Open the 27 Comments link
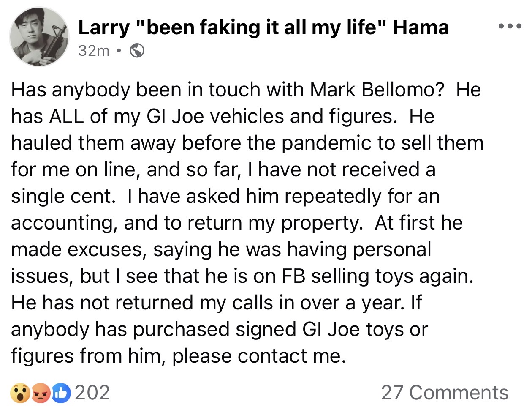The height and width of the screenshot is (410, 532). (x=445, y=393)
